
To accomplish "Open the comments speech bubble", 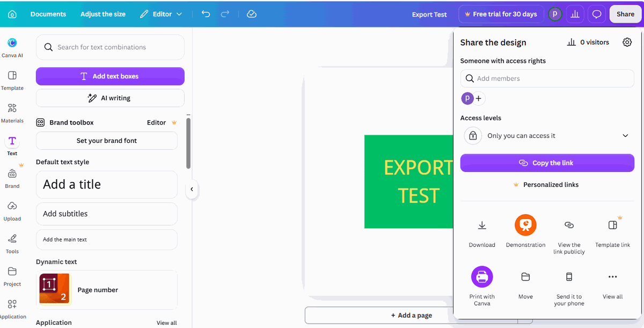I will coord(597,14).
